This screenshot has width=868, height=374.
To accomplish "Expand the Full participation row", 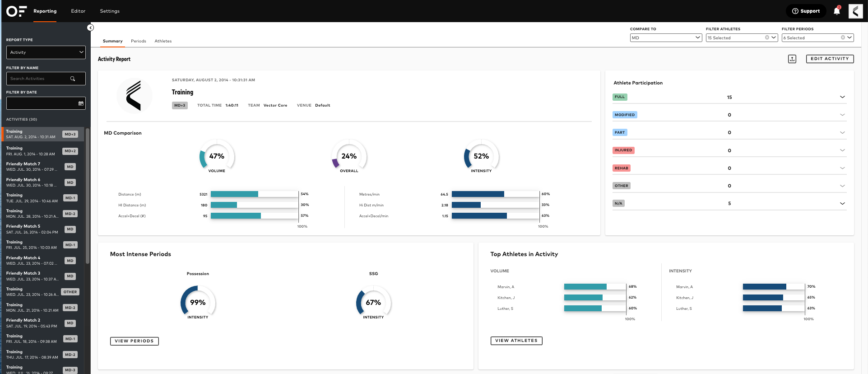I will [x=842, y=97].
